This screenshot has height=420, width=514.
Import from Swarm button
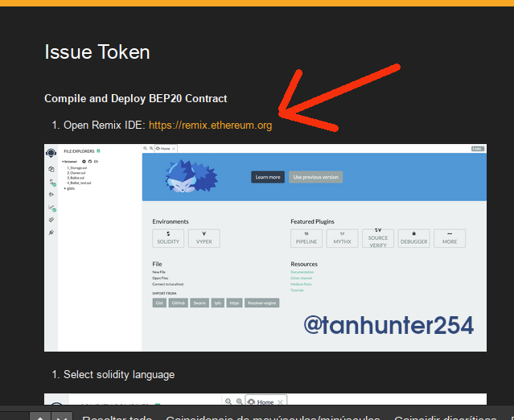tap(199, 303)
